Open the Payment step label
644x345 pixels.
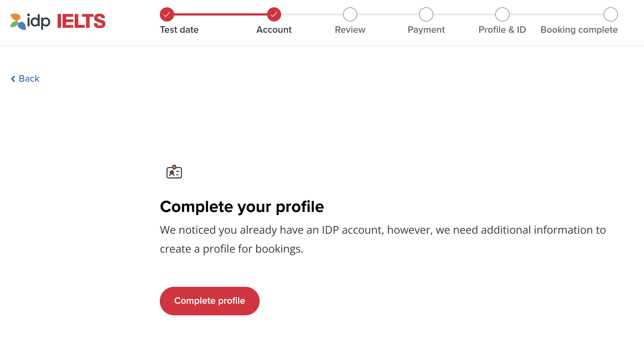[426, 30]
